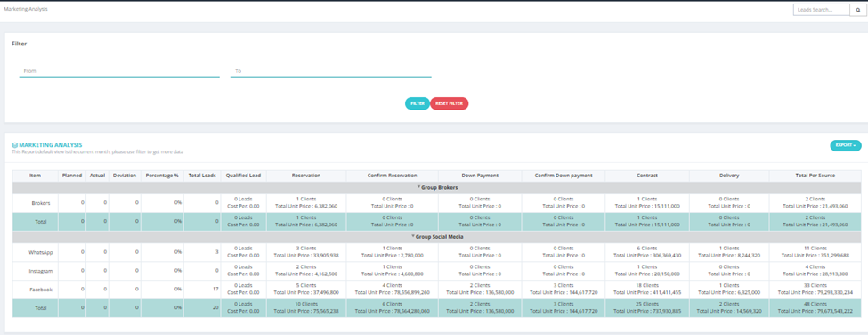Screen dimensions: 868x335
Task: Focus the Leads Search box
Action: click(x=822, y=10)
